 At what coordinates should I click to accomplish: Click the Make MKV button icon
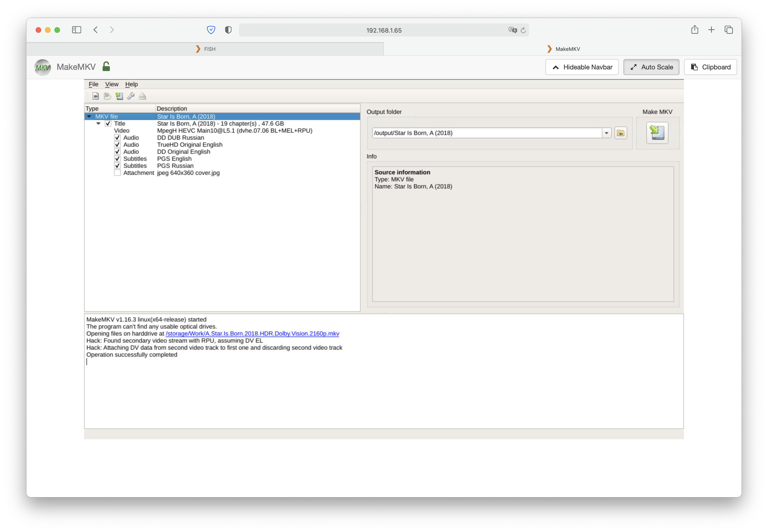[657, 133]
